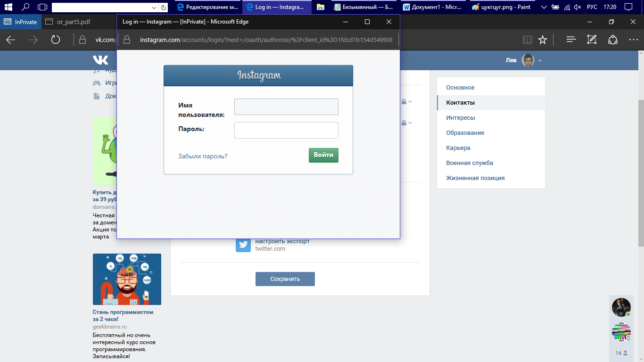
Task: Click the lock icon beside the vk.com address
Action: pyautogui.click(x=83, y=40)
